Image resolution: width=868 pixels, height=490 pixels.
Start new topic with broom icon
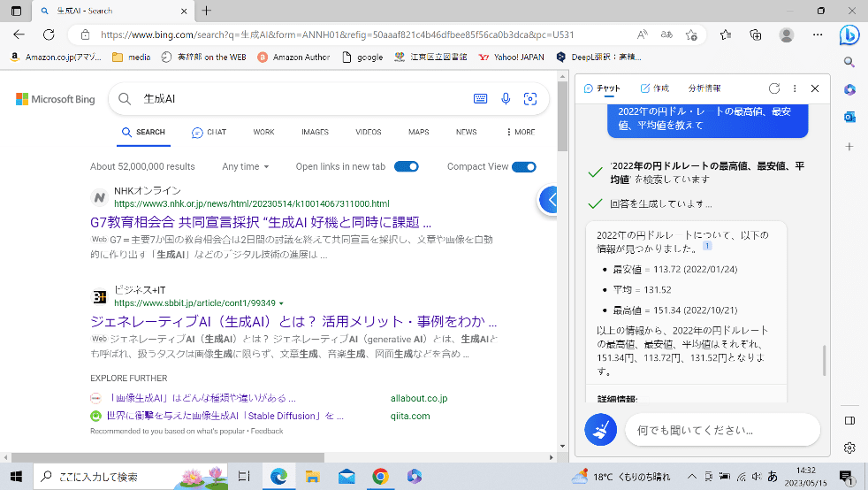click(601, 429)
